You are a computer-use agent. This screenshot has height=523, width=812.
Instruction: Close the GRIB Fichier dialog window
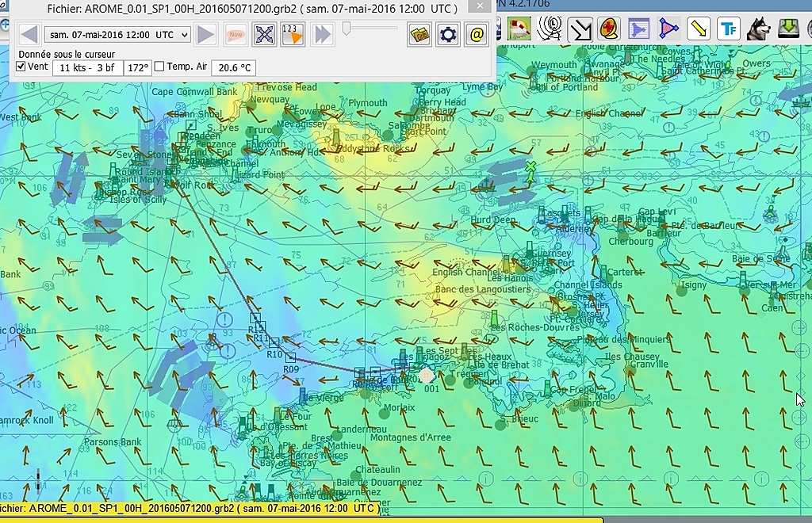pos(480,6)
